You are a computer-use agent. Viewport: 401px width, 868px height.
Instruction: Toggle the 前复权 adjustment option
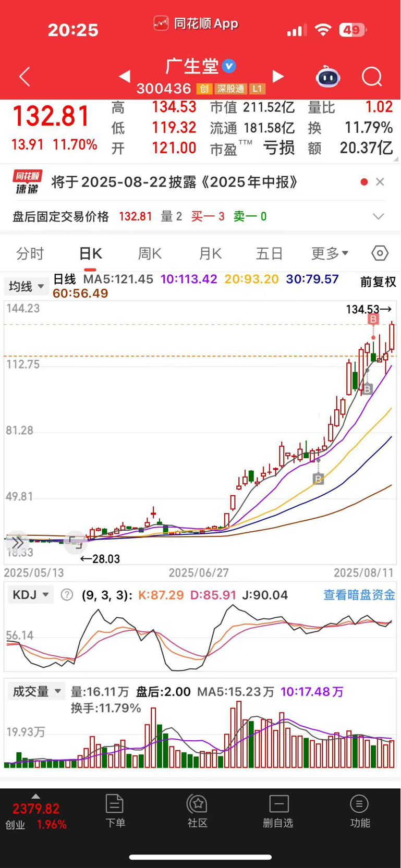379,282
